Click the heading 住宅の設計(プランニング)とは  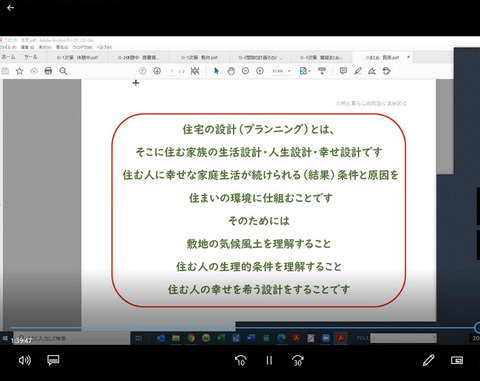pos(258,129)
